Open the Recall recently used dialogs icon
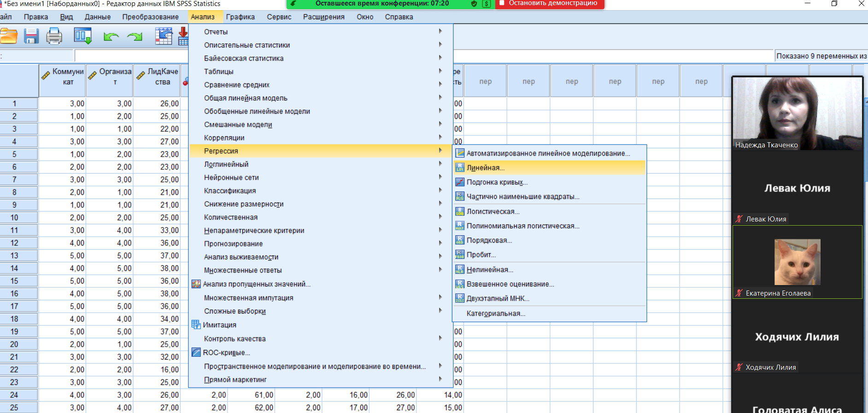This screenshot has width=868, height=413. tap(83, 36)
